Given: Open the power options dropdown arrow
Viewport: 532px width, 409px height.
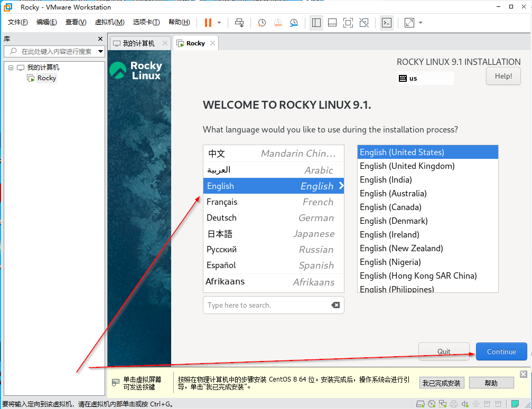Looking at the screenshot, I should 219,23.
